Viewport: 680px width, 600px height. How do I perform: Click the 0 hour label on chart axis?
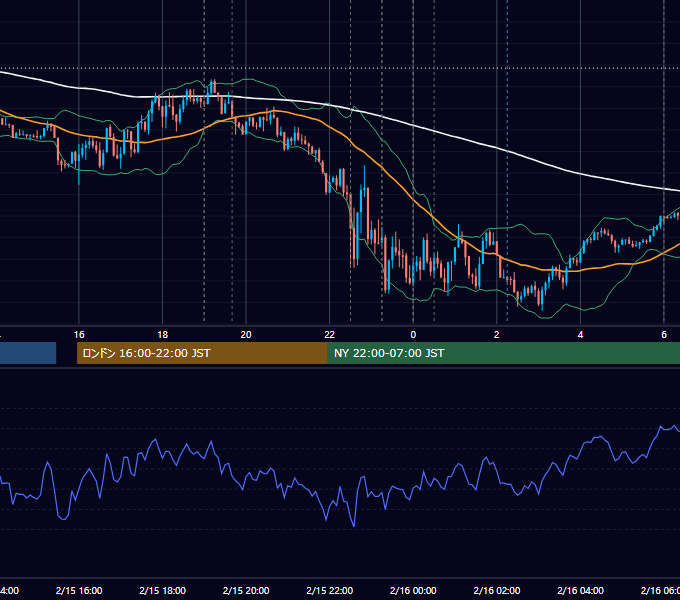click(413, 335)
